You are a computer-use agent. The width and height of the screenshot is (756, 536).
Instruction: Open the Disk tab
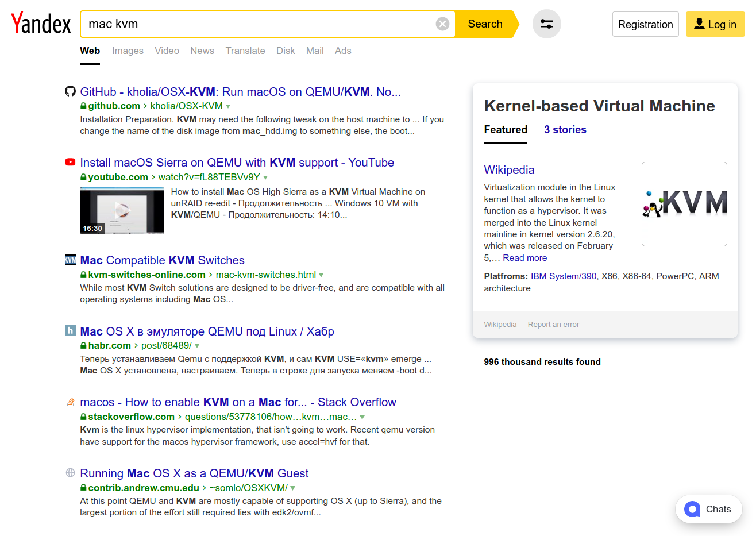286,51
